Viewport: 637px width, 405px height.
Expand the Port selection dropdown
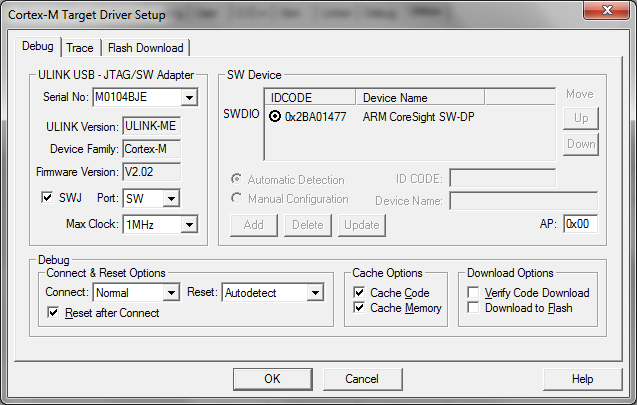(170, 199)
